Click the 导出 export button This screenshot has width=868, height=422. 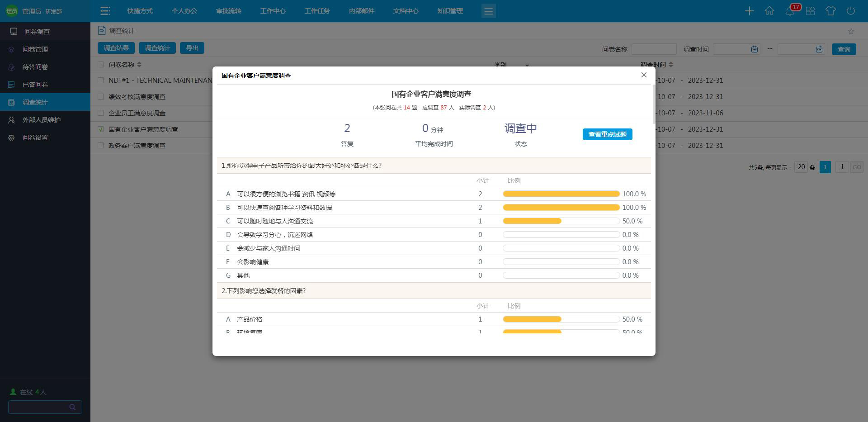point(192,47)
